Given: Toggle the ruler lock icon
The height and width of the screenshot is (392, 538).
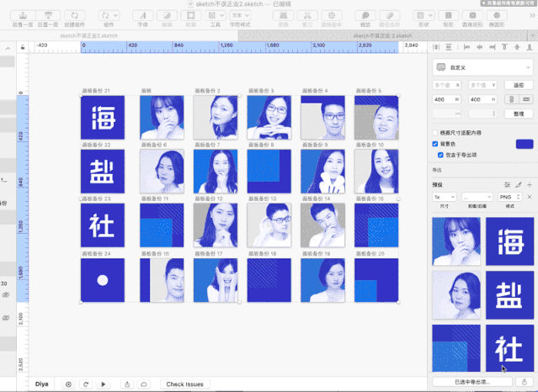Looking at the screenshot, I should [23, 47].
